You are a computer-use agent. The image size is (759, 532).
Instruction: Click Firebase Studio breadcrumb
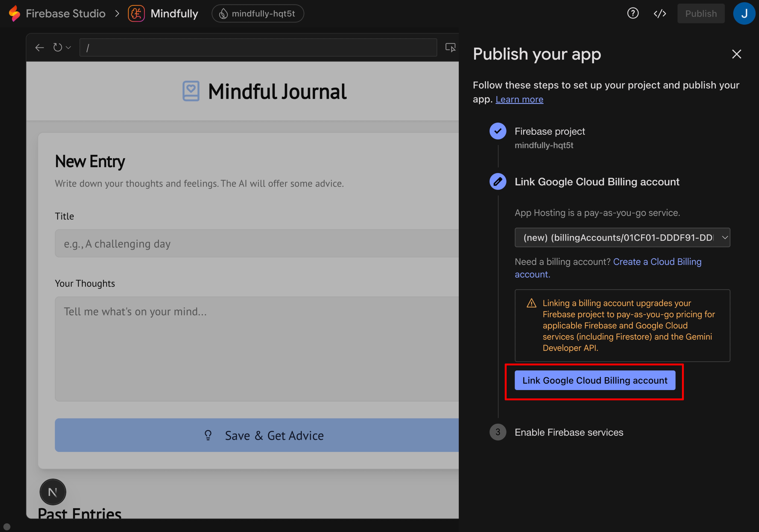click(65, 13)
